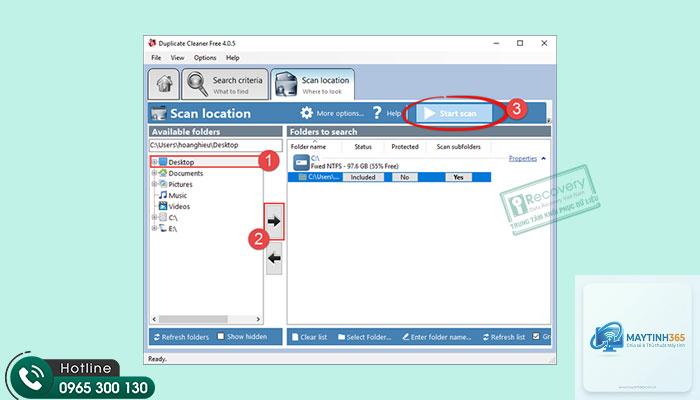Add folder using the right arrow button

coord(274,221)
